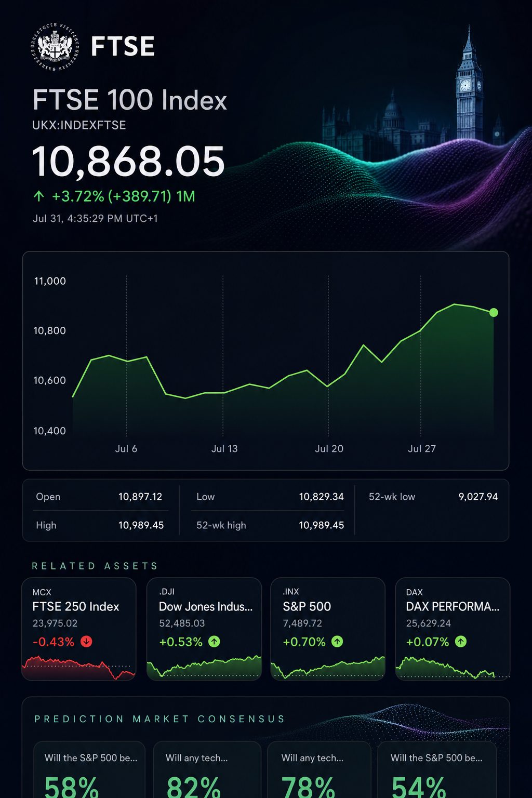The height and width of the screenshot is (798, 532).
Task: Click the Jul 31 timestamp text
Action: point(95,218)
